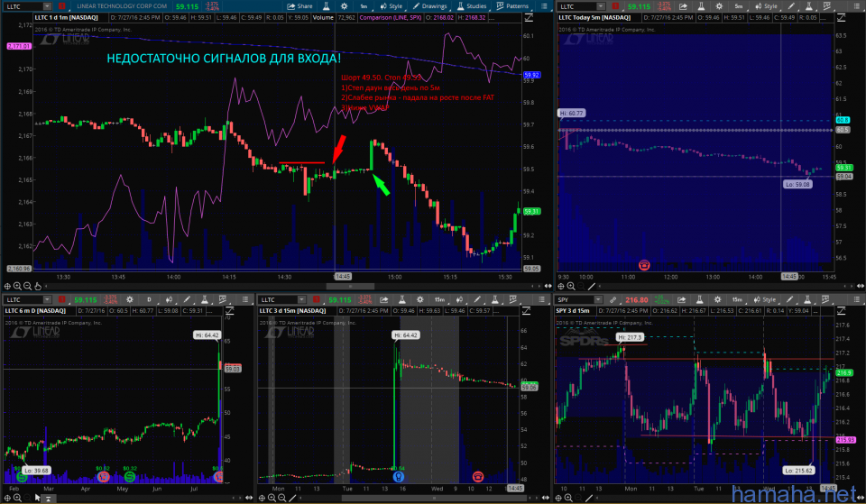Click the link symbol icon next to SPY
The width and height of the screenshot is (866, 504).
(613, 299)
